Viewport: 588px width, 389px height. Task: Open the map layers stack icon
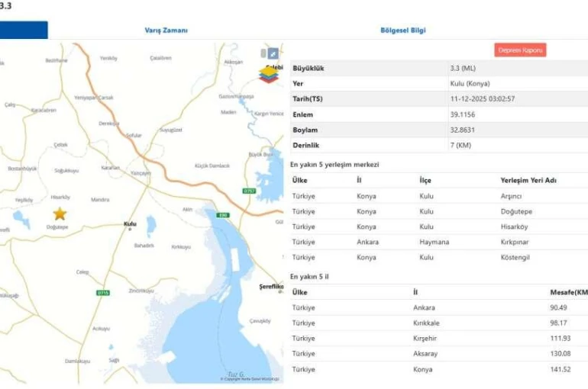[x=268, y=75]
